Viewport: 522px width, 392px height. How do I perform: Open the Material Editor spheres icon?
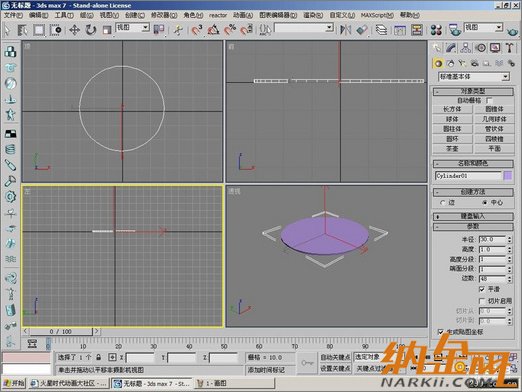click(436, 30)
